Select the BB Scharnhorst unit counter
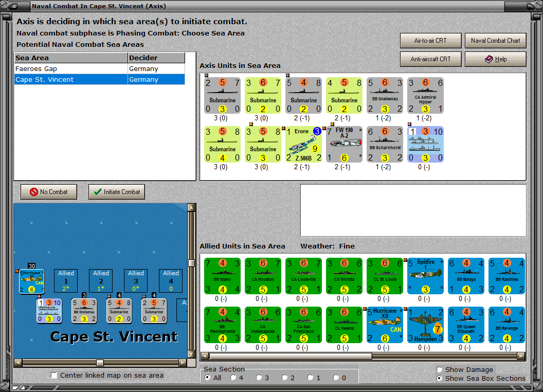 (x=385, y=144)
